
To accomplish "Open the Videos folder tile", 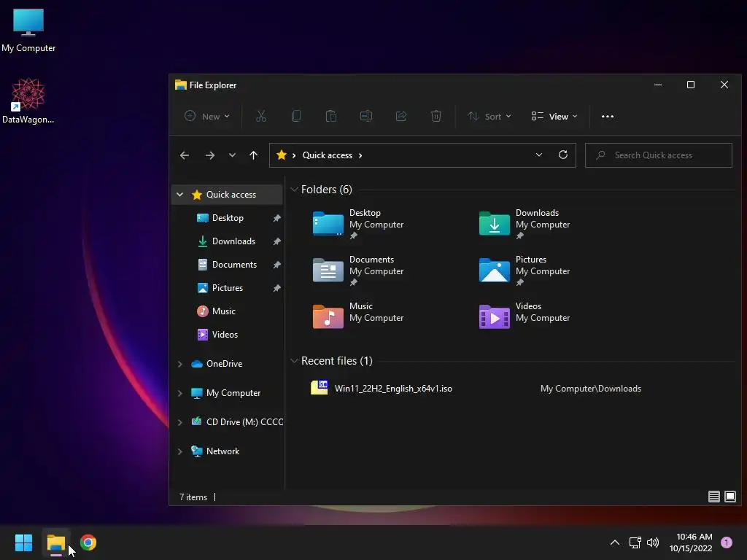I will pyautogui.click(x=525, y=316).
